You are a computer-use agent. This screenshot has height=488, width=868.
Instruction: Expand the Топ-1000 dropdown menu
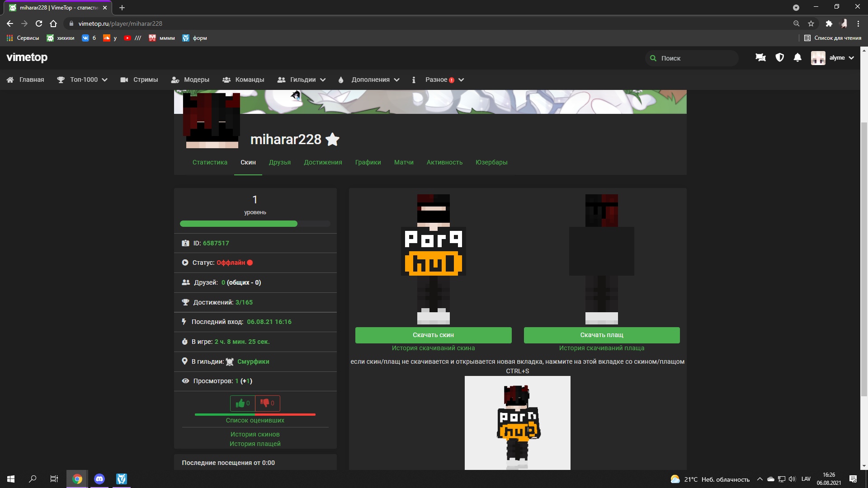point(84,80)
